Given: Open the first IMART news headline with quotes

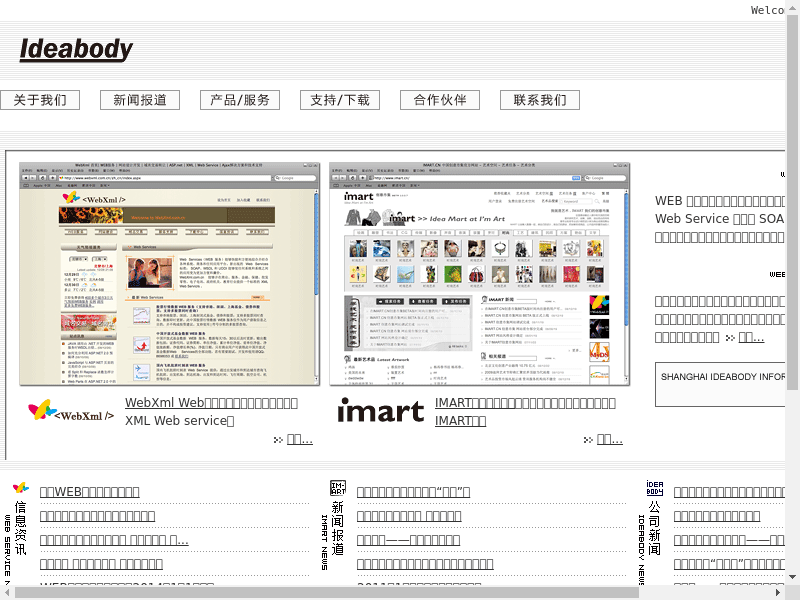Looking at the screenshot, I should pos(413,492).
